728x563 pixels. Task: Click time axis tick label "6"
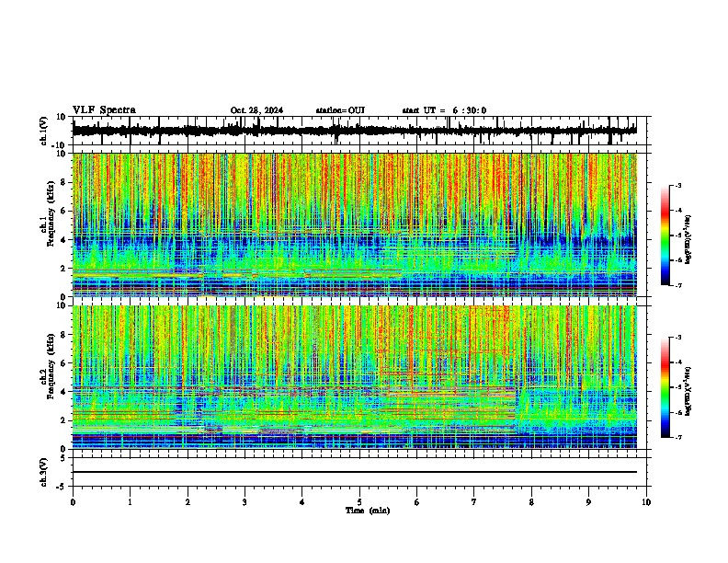point(417,502)
